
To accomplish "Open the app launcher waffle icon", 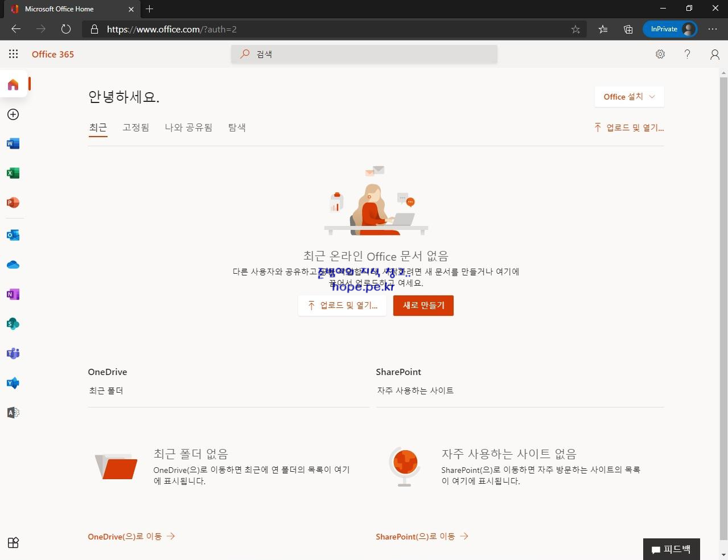I will tap(14, 54).
